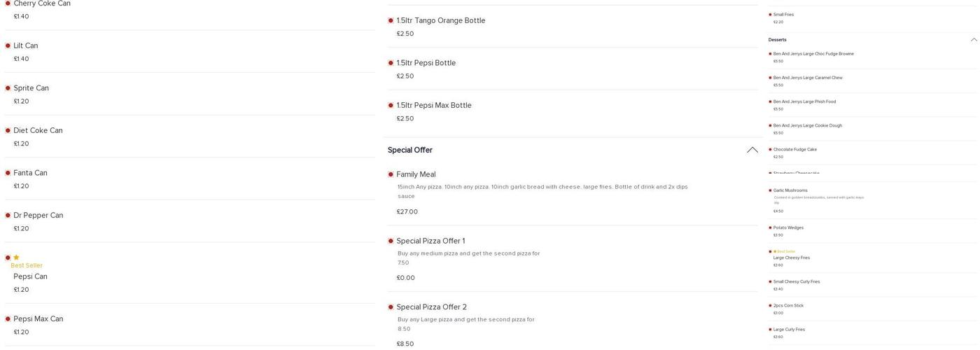Click the red marker next to 1.5ltr Pepsi Bottle

pyautogui.click(x=391, y=63)
